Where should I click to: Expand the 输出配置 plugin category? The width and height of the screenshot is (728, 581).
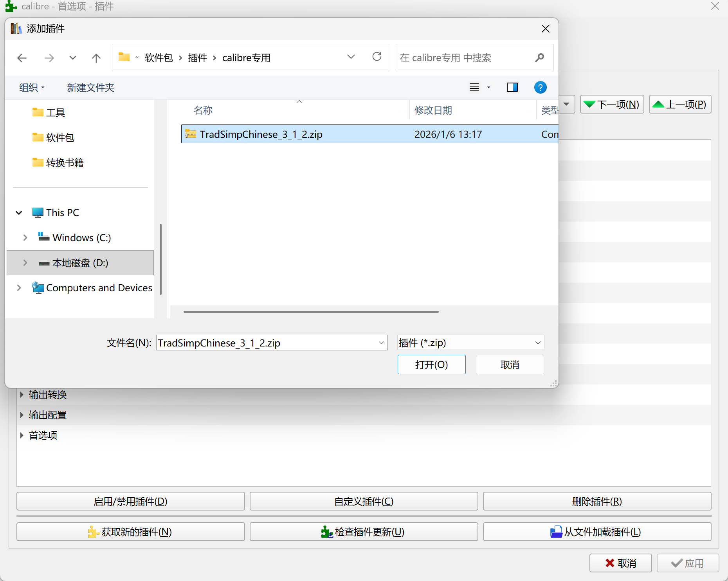click(22, 415)
